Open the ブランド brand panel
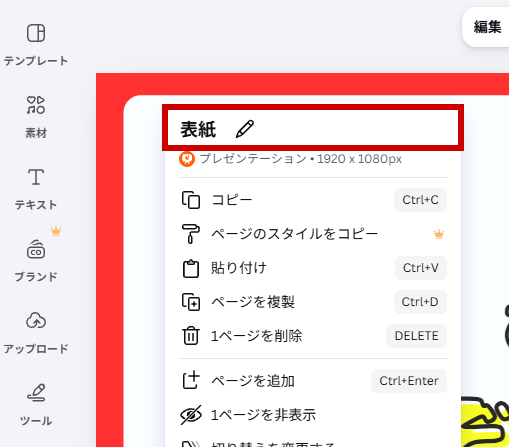The image size is (509, 447). click(36, 261)
